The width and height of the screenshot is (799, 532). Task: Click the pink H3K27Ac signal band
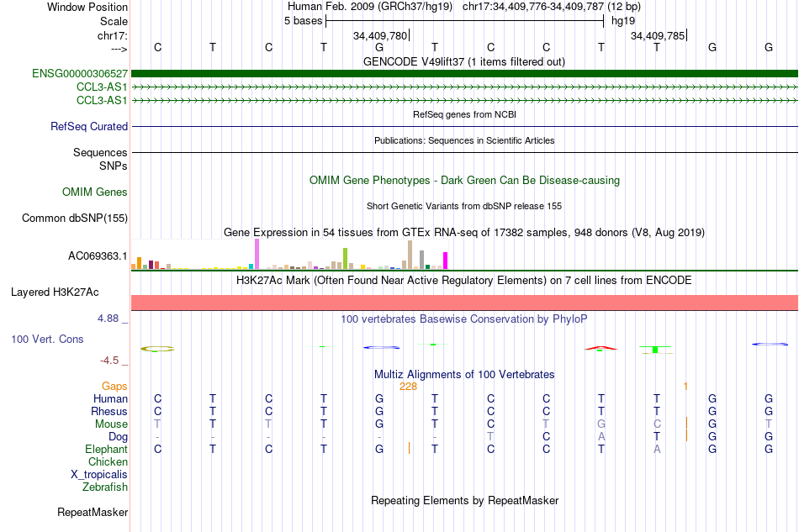(464, 303)
